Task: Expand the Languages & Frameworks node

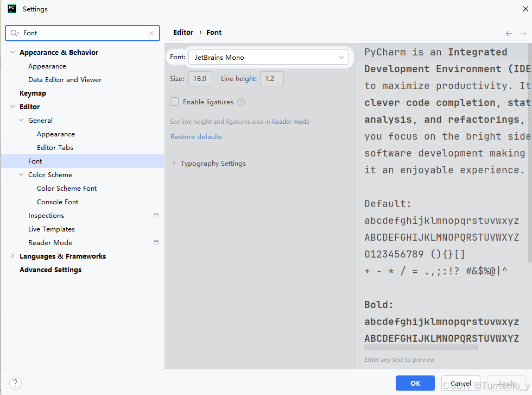Action: pos(12,256)
